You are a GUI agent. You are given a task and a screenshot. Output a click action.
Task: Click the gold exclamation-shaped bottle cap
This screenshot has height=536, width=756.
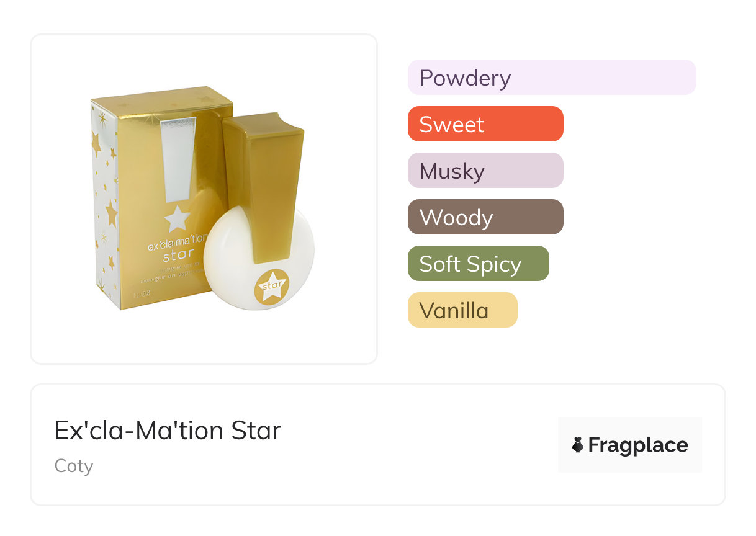click(x=264, y=180)
